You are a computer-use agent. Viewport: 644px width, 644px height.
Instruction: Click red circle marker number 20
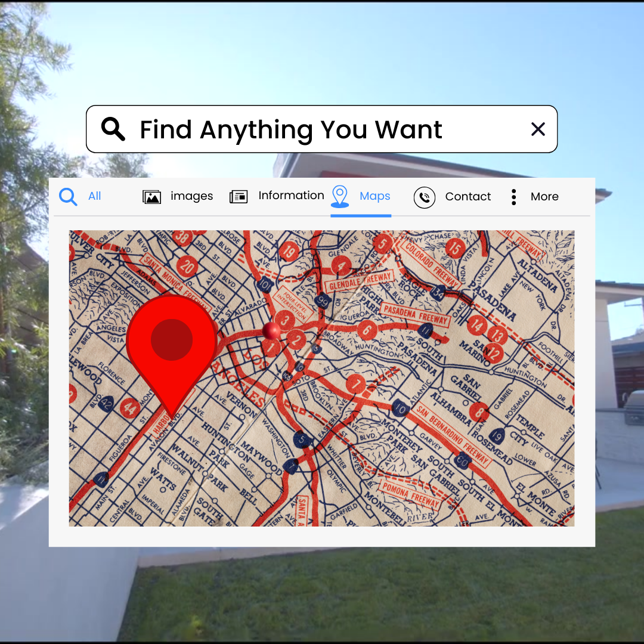pyautogui.click(x=187, y=267)
